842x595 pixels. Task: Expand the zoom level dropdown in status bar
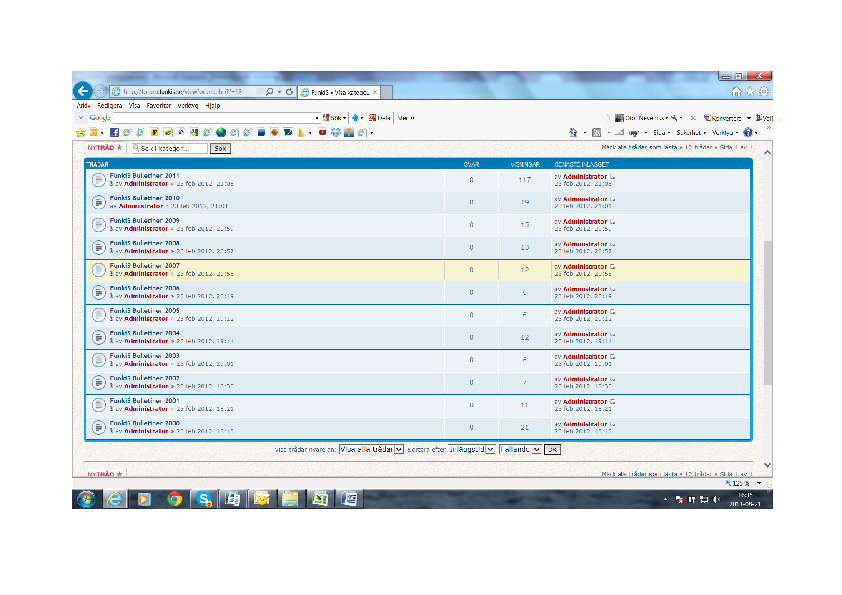pyautogui.click(x=759, y=483)
